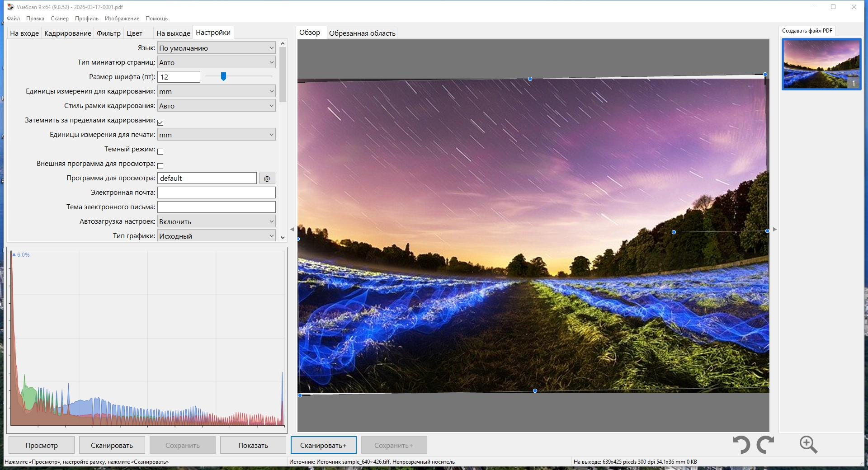Adjust the font size slider
This screenshot has height=470, width=868.
point(223,77)
